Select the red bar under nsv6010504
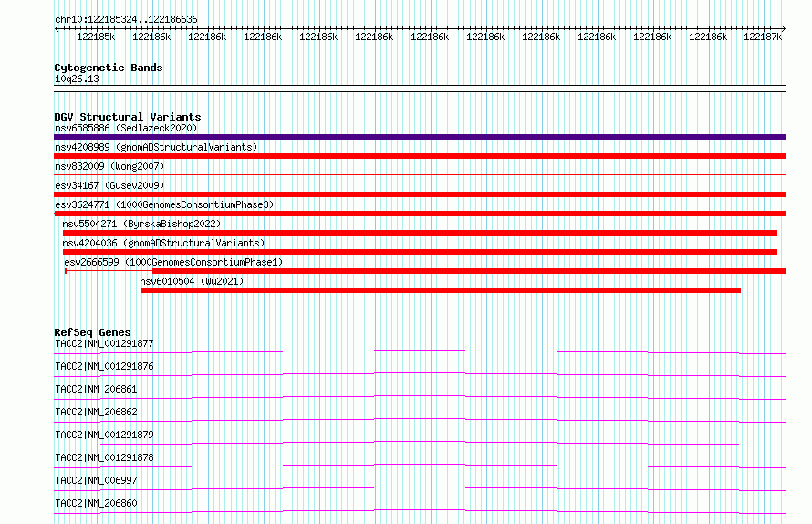The width and height of the screenshot is (812, 524). (441, 290)
